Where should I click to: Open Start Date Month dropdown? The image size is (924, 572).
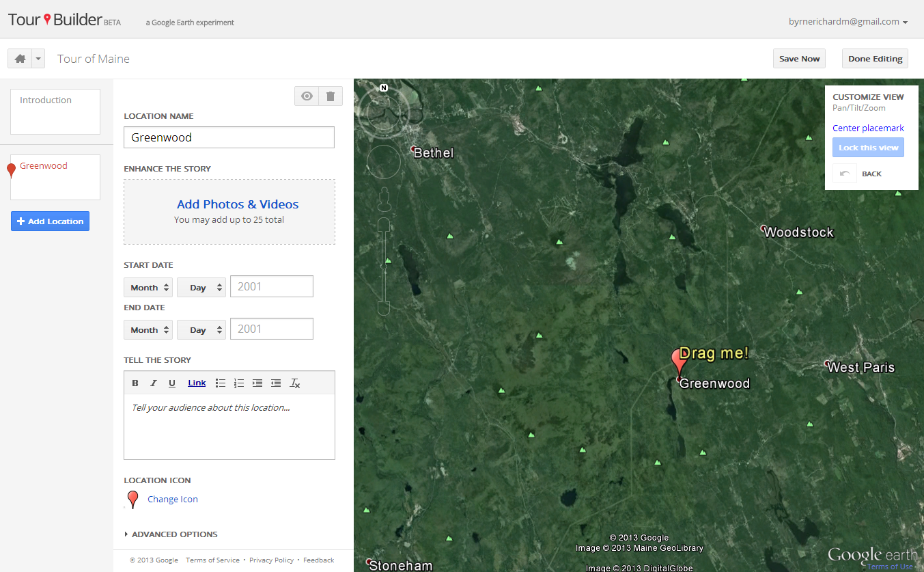coord(148,288)
